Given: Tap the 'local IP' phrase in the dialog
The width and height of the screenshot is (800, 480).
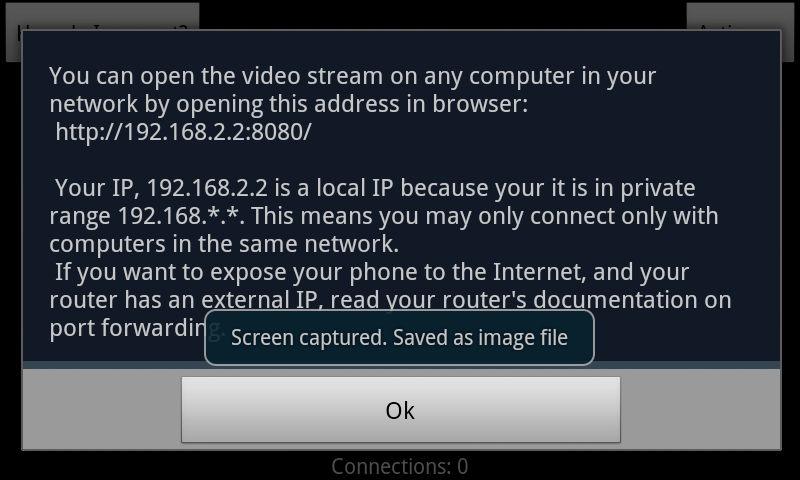Looking at the screenshot, I should pyautogui.click(x=355, y=188).
